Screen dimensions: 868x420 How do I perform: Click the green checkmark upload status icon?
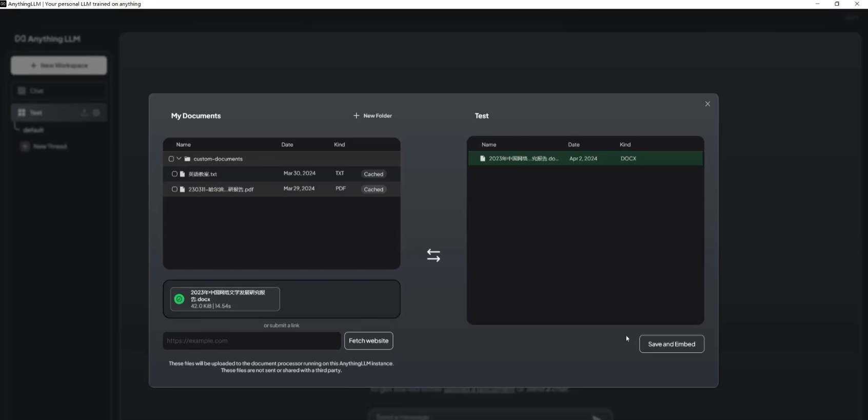(x=179, y=299)
